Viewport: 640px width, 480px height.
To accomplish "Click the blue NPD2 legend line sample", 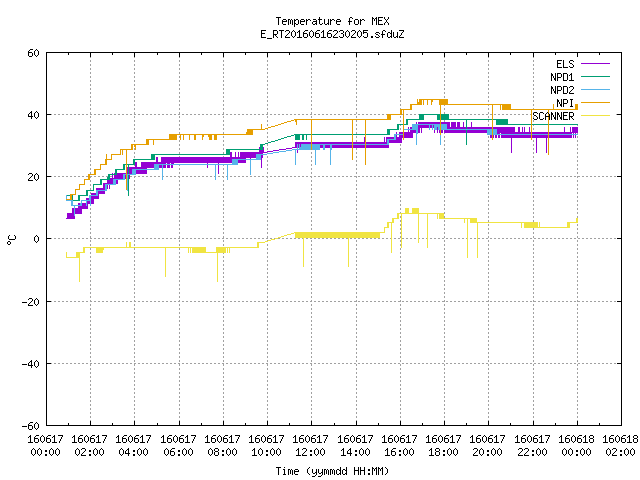I will coord(596,89).
